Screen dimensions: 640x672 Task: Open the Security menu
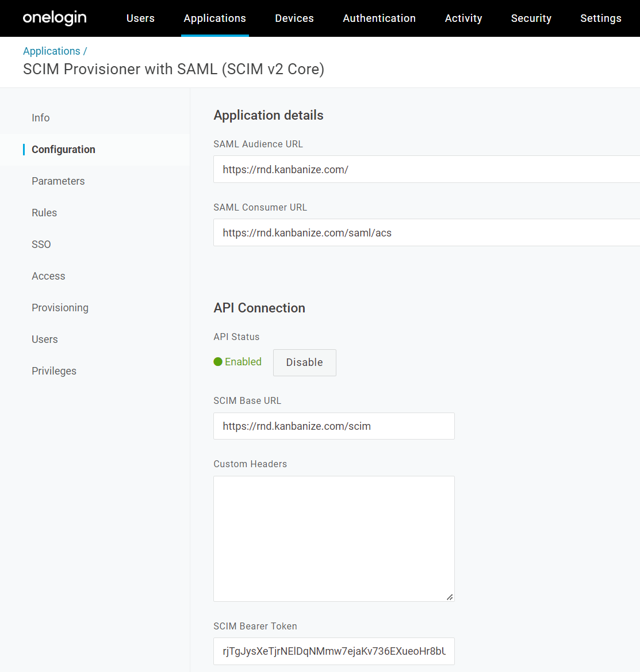pyautogui.click(x=531, y=18)
